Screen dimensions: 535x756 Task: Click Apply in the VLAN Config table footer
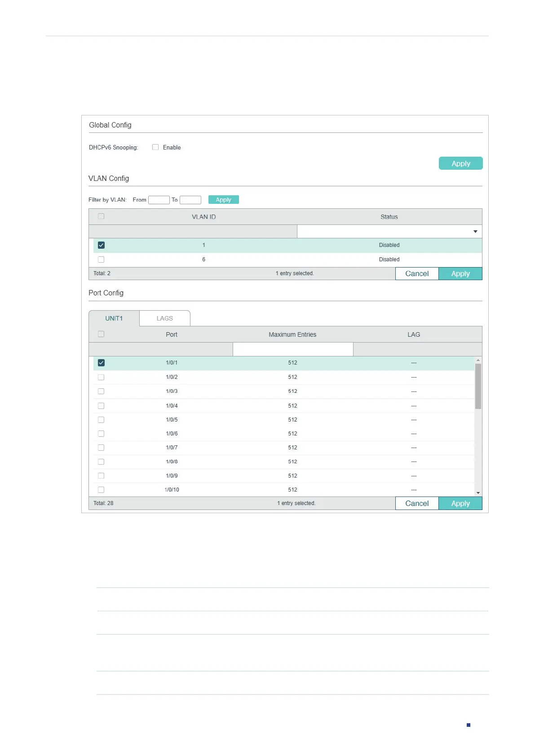point(460,273)
